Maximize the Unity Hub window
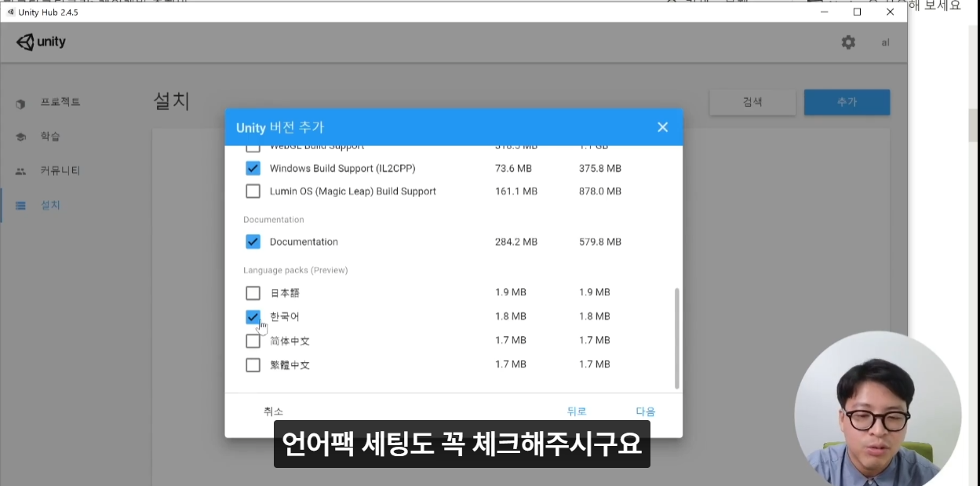 [857, 12]
